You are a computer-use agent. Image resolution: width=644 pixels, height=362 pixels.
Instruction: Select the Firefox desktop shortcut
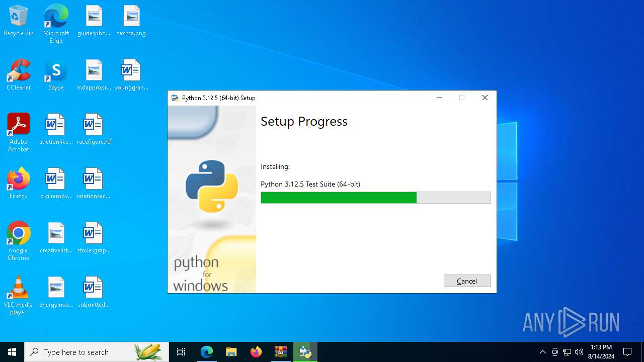(19, 184)
